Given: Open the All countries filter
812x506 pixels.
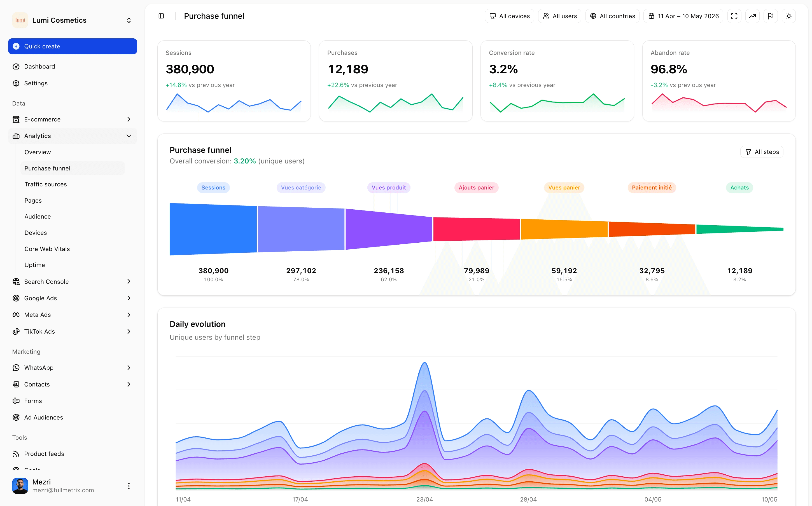Looking at the screenshot, I should [x=612, y=16].
